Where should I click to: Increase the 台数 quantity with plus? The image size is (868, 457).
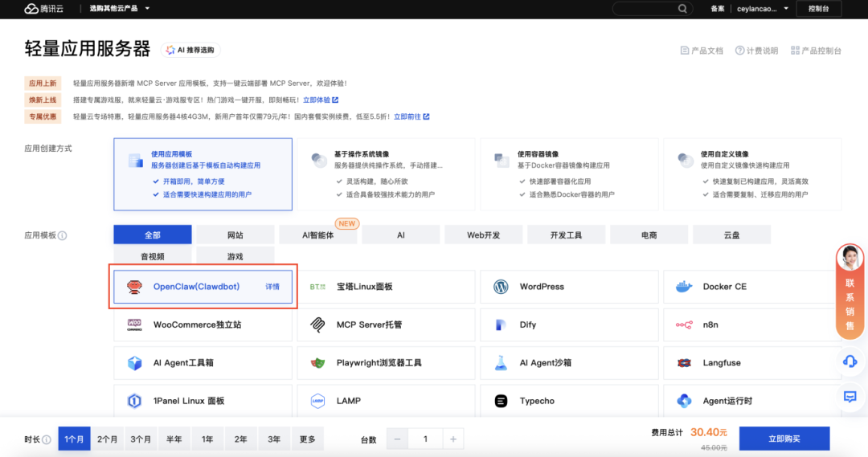[x=452, y=439]
